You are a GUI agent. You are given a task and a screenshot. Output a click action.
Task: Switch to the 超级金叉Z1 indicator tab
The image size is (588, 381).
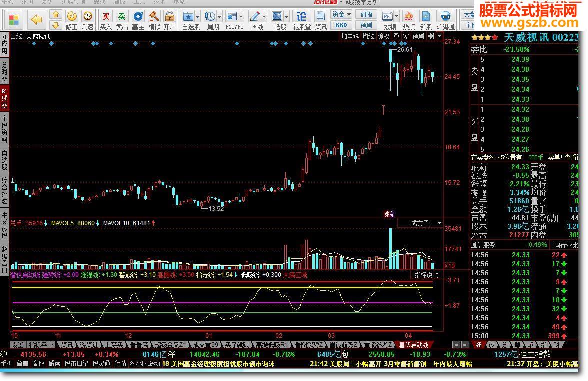[170, 345]
